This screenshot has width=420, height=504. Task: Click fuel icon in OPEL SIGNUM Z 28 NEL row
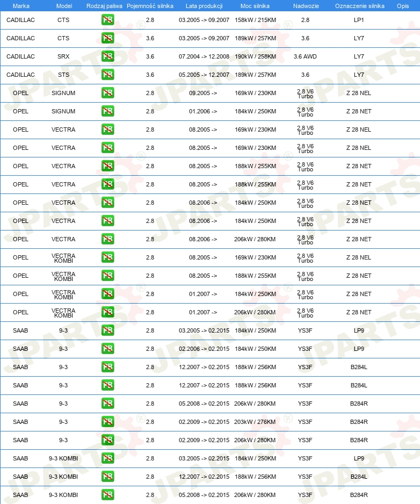pos(107,93)
